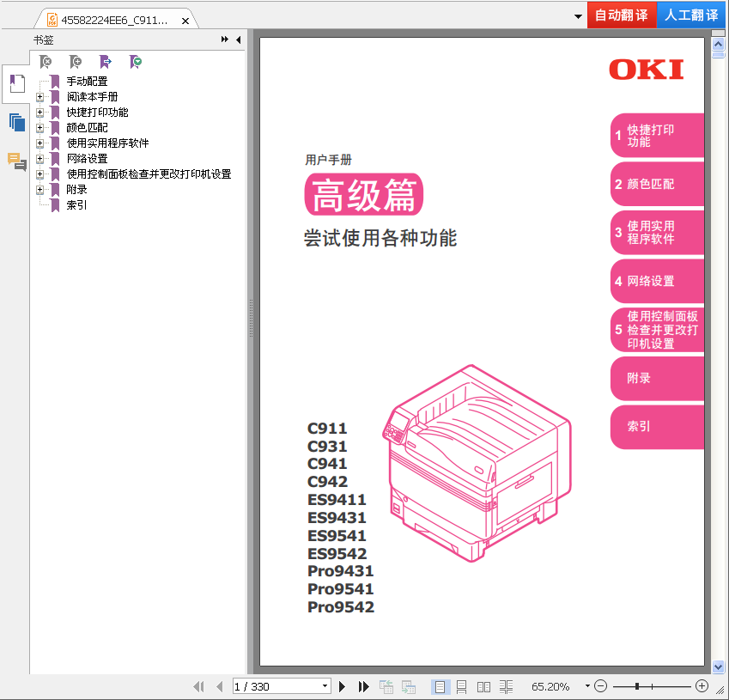Screen dimensions: 729x700
Task: Open the 使用控制面板检查并更改打印机设置 bookmark
Action: (x=149, y=174)
